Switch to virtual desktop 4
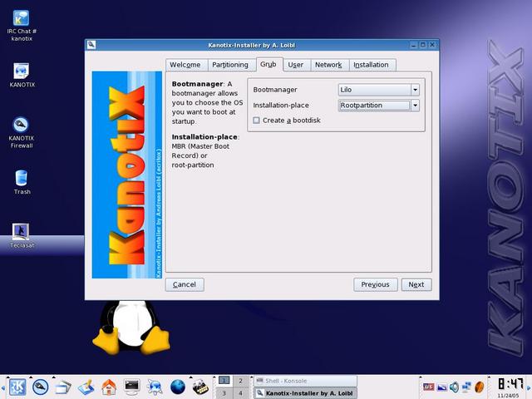The width and height of the screenshot is (532, 399). pyautogui.click(x=240, y=393)
